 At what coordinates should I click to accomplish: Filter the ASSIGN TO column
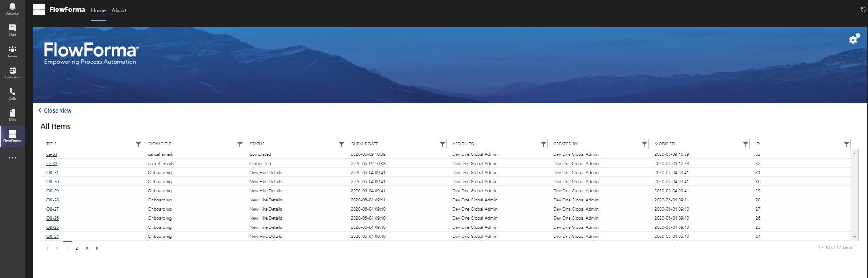pyautogui.click(x=543, y=144)
